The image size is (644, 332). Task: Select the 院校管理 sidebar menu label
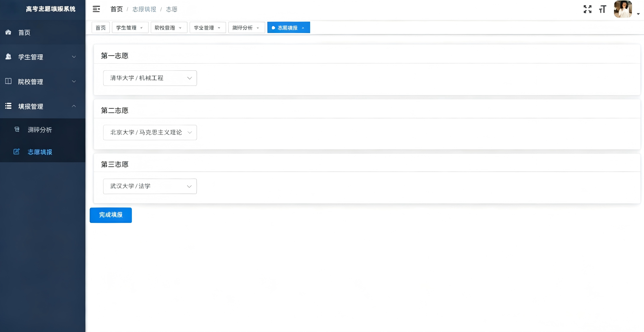pyautogui.click(x=31, y=82)
